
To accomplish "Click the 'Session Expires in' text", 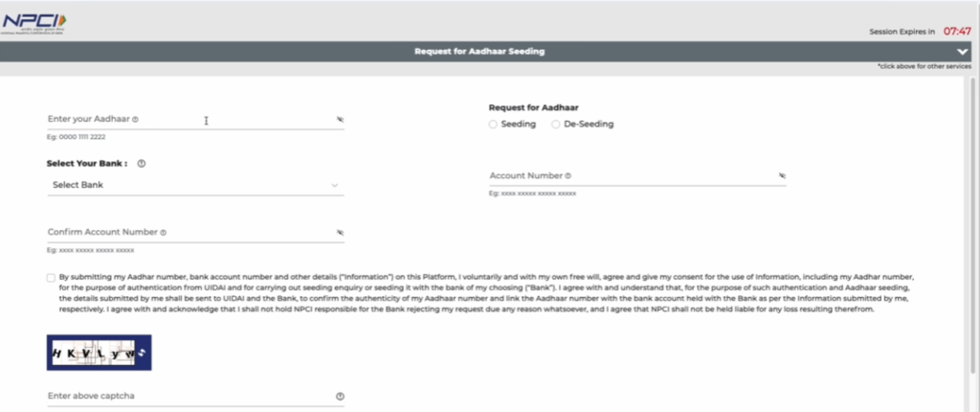I will pos(902,32).
